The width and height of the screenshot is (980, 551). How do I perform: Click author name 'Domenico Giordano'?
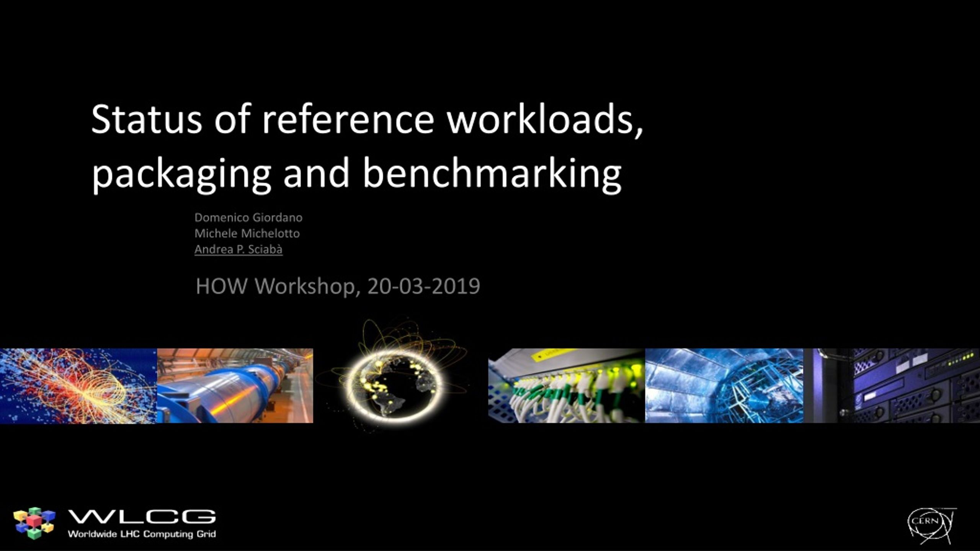point(248,217)
